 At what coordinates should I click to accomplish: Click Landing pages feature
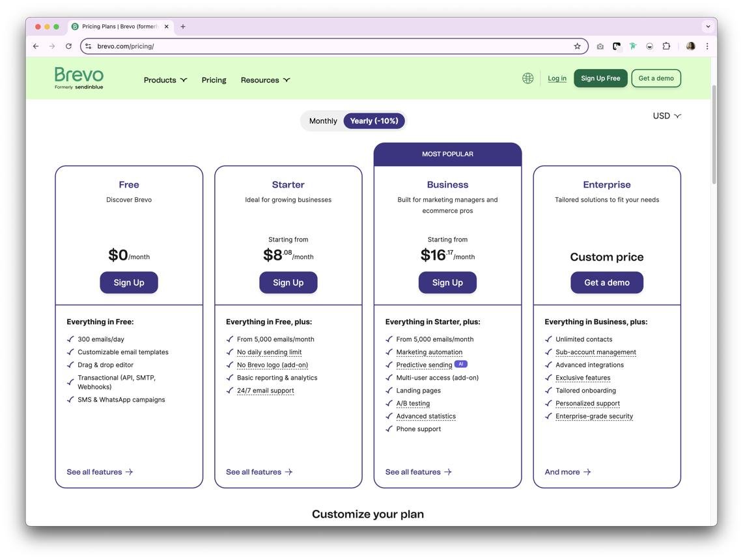(419, 391)
